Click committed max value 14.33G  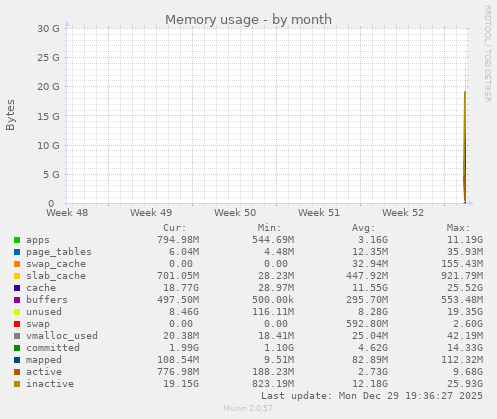[465, 348]
